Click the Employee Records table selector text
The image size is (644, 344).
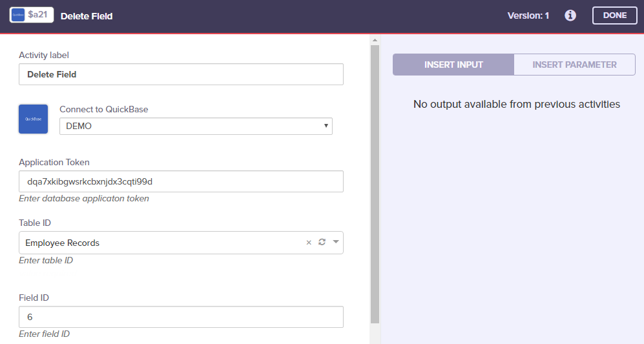(x=63, y=243)
